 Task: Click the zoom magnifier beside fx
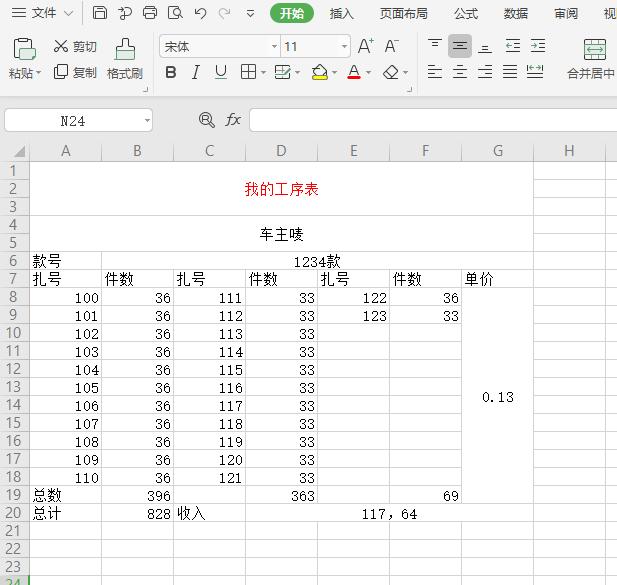click(x=207, y=120)
